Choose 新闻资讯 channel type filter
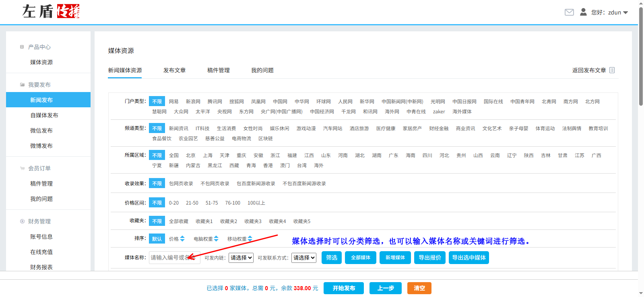This screenshot has height=297, width=644. pyautogui.click(x=178, y=129)
